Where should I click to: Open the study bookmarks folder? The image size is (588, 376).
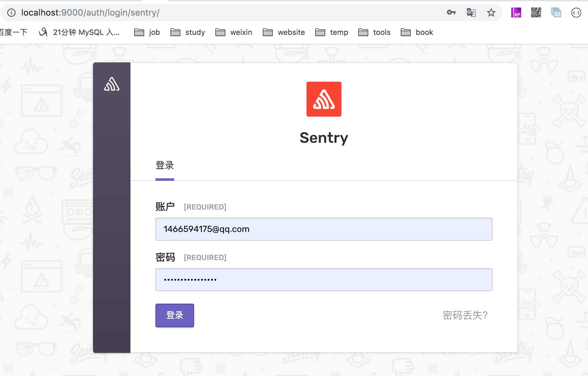(188, 32)
